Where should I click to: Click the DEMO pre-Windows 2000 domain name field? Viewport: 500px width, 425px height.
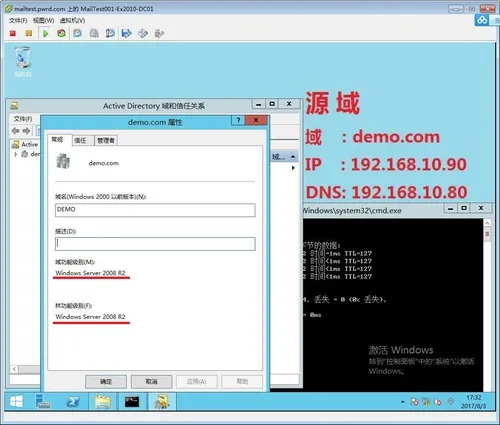(155, 210)
